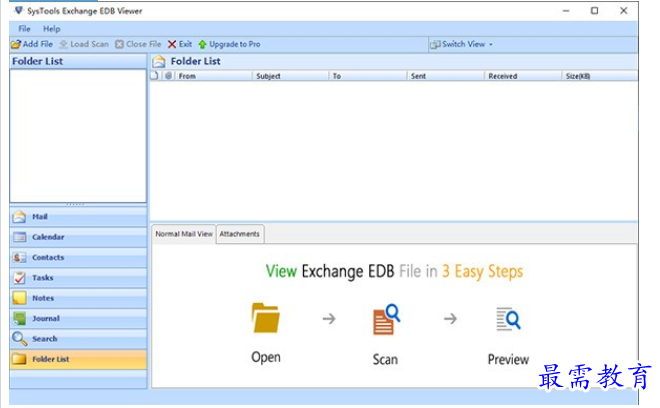Click Upgrade to Pro green arrow
This screenshot has height=408, width=660.
(x=202, y=45)
